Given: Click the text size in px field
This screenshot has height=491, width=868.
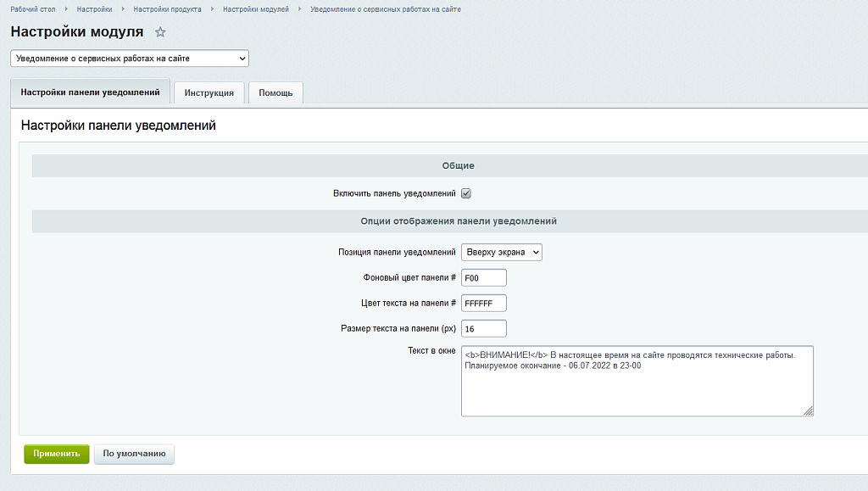Looking at the screenshot, I should (x=483, y=328).
